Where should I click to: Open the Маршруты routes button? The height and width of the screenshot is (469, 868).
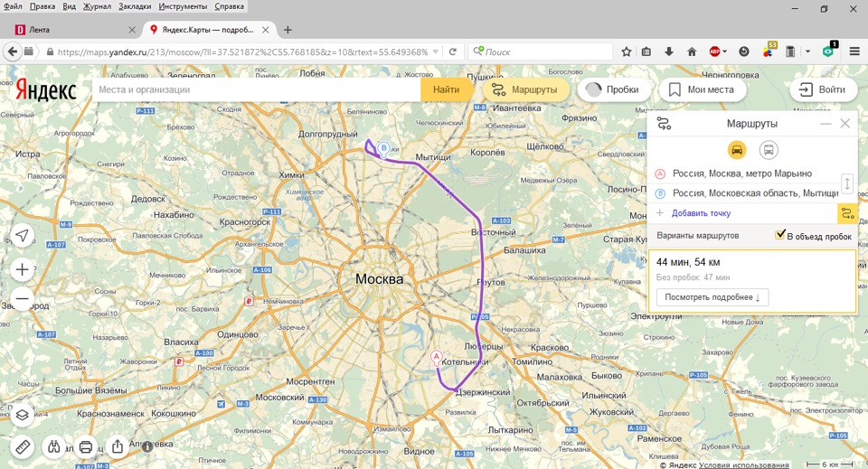pos(526,89)
